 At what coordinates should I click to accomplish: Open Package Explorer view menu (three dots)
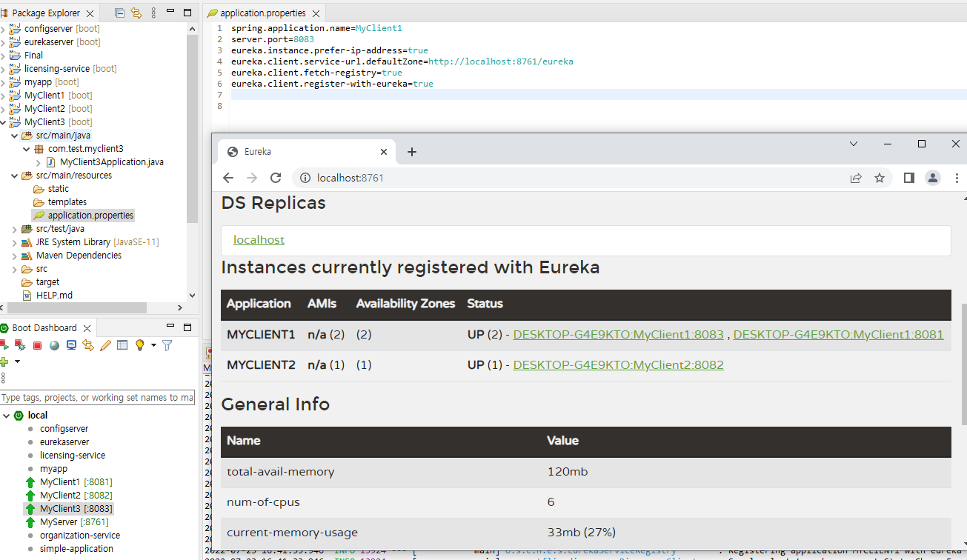tap(154, 13)
